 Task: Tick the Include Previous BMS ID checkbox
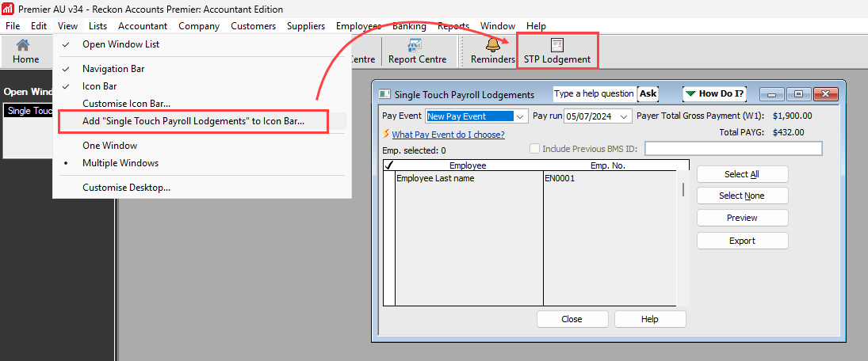point(535,148)
